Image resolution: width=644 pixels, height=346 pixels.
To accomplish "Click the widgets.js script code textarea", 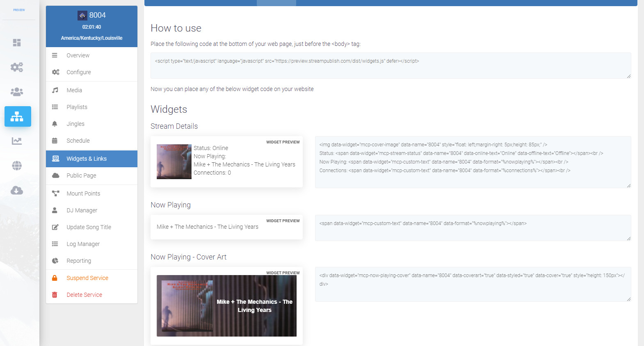I will coord(391,66).
